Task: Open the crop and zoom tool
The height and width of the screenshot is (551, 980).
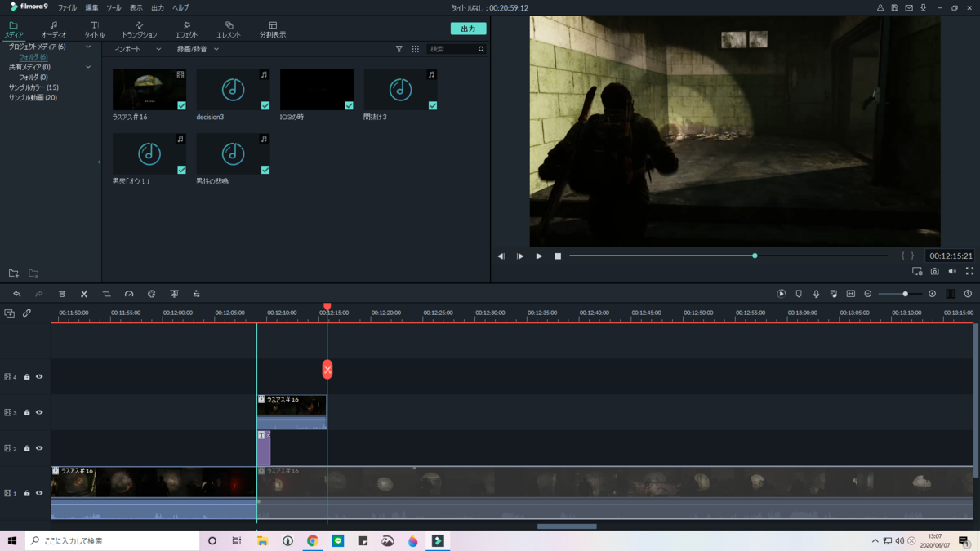Action: 106,294
